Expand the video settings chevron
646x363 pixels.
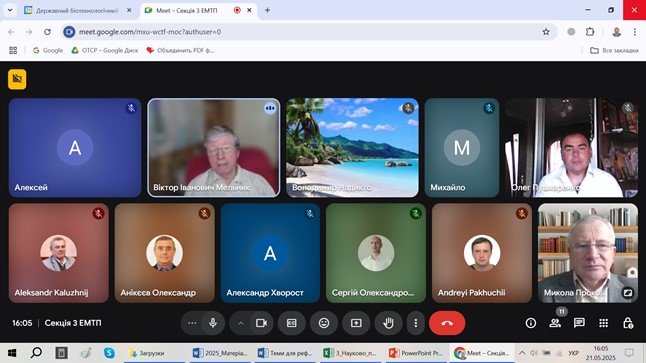click(x=241, y=323)
